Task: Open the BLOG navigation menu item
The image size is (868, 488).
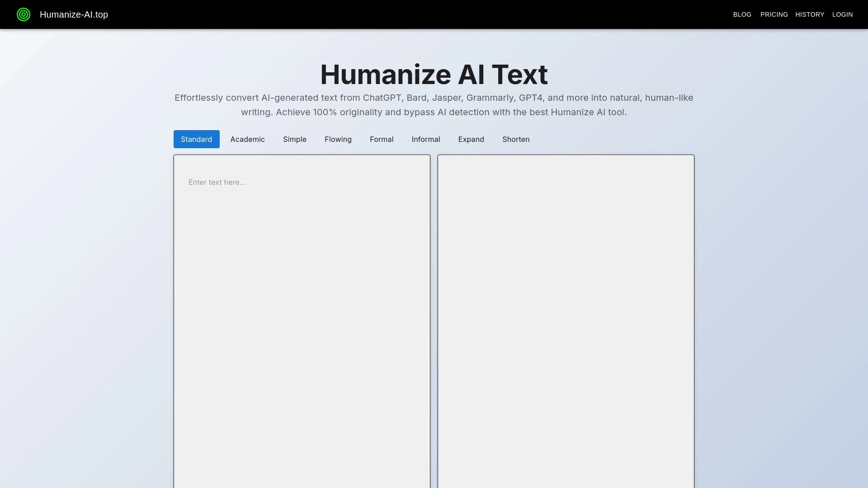Action: tap(742, 14)
